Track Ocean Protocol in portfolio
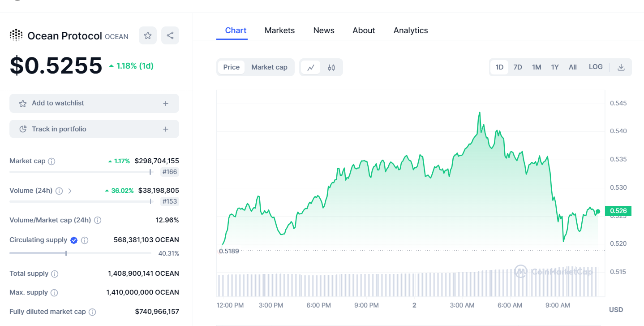This screenshot has width=644, height=326. tap(94, 129)
